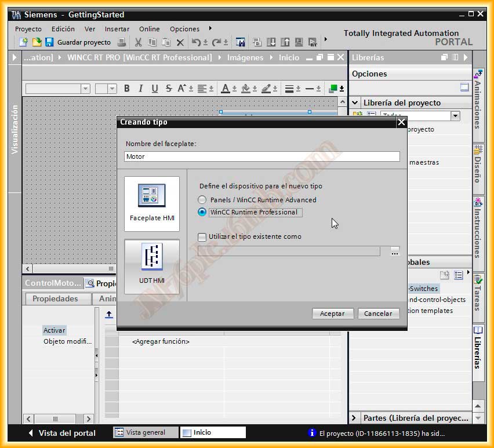Screen dimensions: 494x448
Task: Click the Cut scissors icon
Action: 138,42
